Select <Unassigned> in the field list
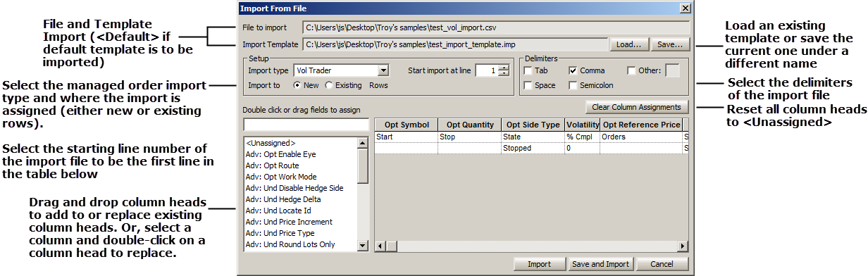Image resolution: width=868 pixels, height=276 pixels. (301, 143)
